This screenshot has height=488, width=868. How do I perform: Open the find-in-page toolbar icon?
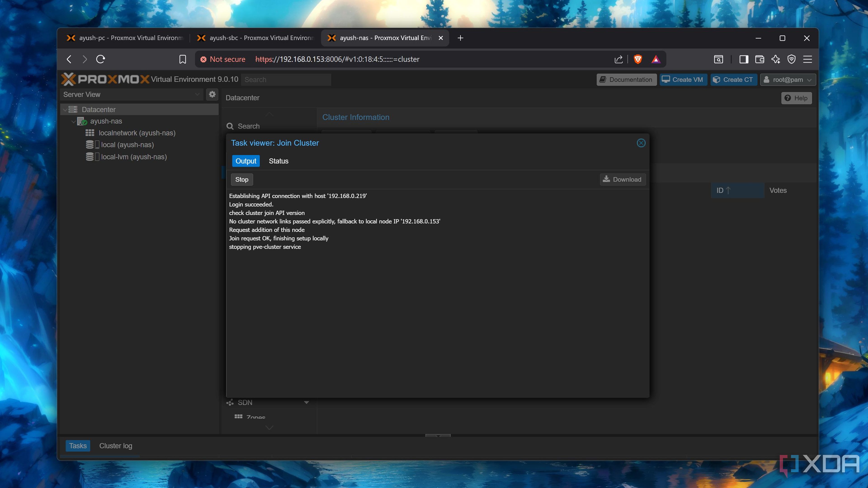click(718, 59)
